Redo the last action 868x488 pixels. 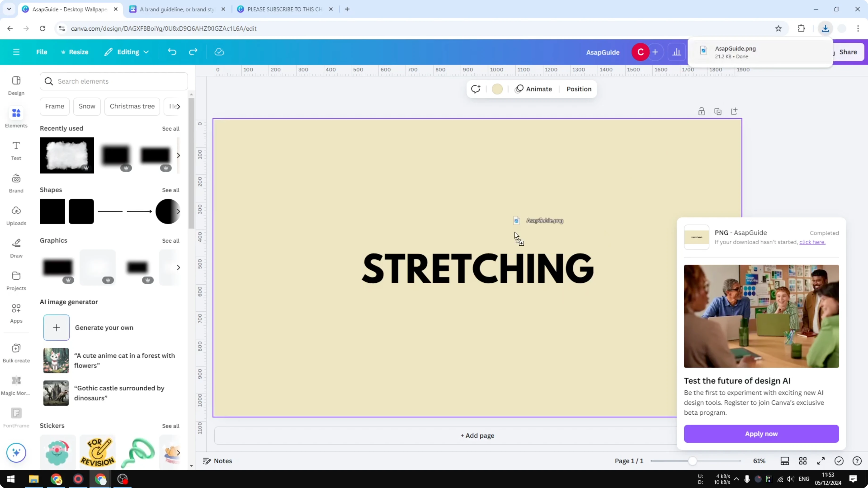[193, 52]
